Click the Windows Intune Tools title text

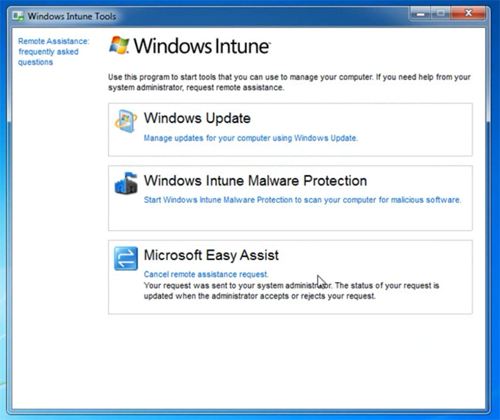pyautogui.click(x=72, y=16)
